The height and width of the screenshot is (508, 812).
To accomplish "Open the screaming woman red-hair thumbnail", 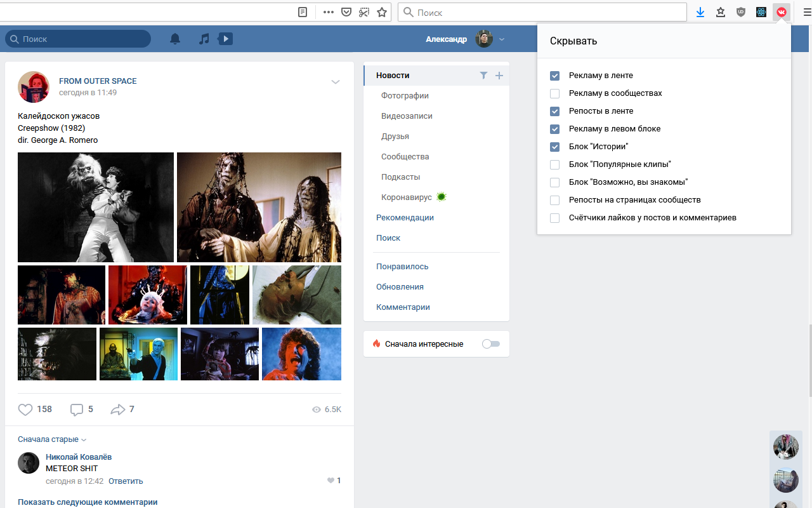I will click(x=301, y=354).
